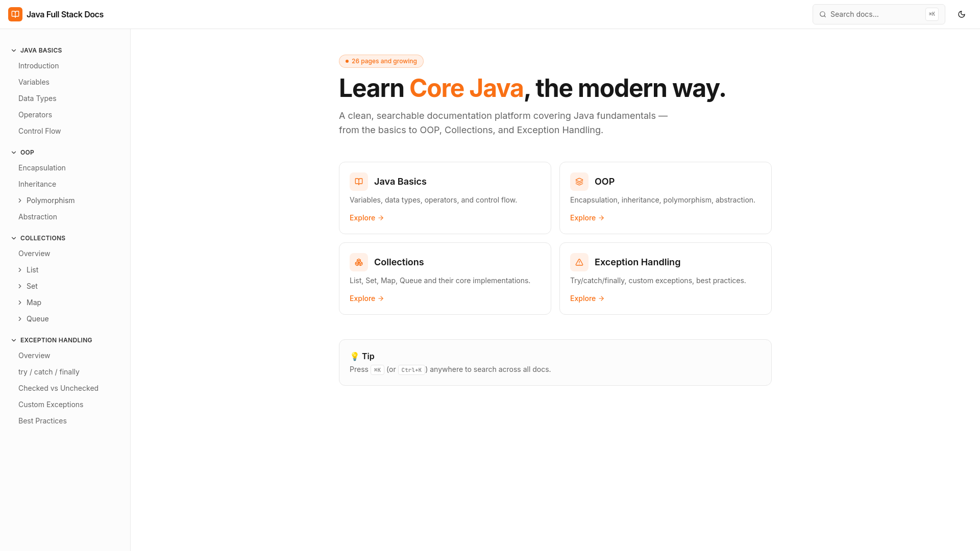
Task: Toggle dark mode with the moon icon
Action: pos(962,14)
